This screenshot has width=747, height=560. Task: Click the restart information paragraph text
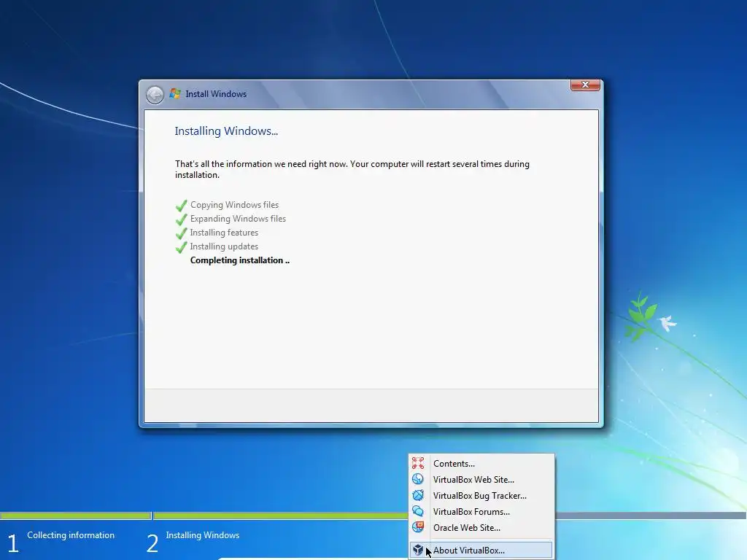[x=352, y=169]
